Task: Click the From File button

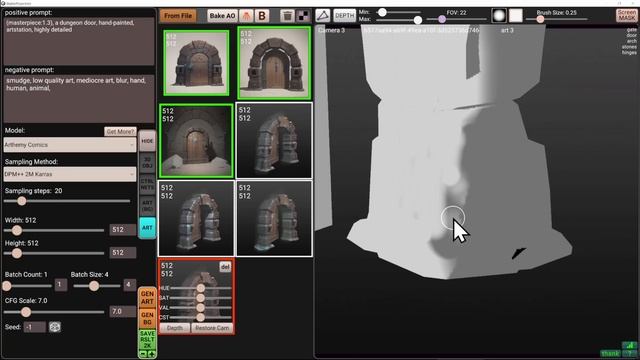Action: pyautogui.click(x=178, y=16)
